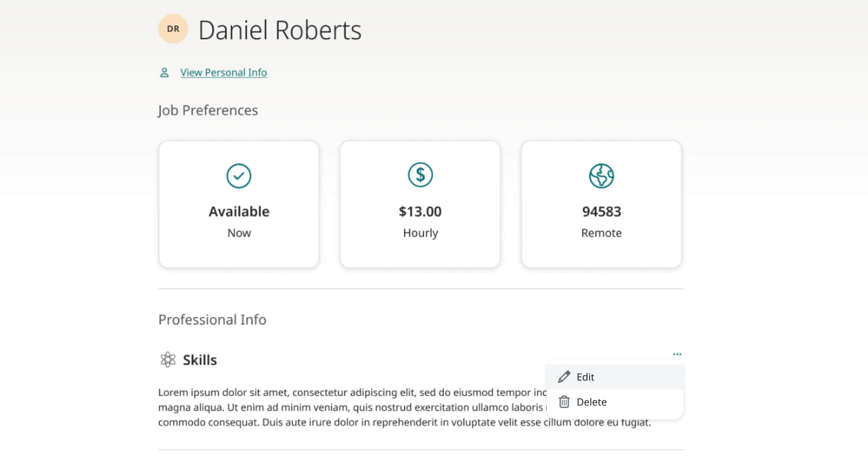Screen dimensions: 868x462
Task: Click the checkmark availability icon
Action: click(239, 176)
